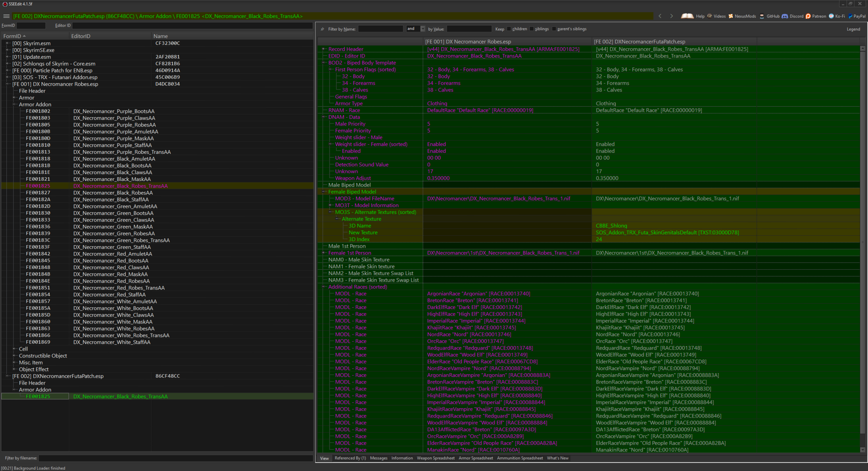This screenshot has width=868, height=471.
Task: Select the SOS_Addon_TRX_Futa_SkinGenitalsDefault texture value
Action: (x=667, y=233)
